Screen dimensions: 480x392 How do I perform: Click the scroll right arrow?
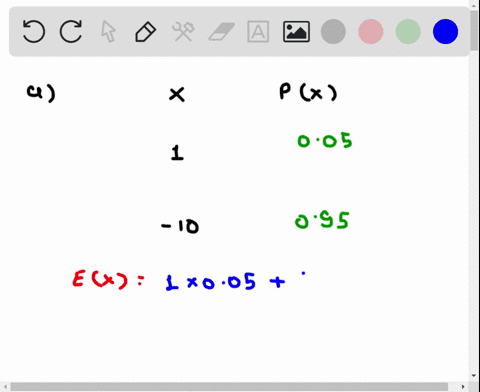coord(463,387)
